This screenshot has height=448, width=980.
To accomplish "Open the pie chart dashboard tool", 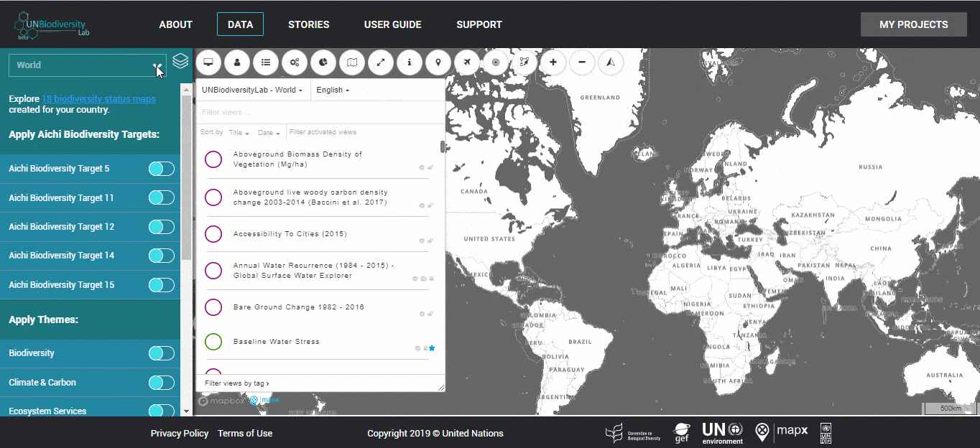I will [323, 62].
